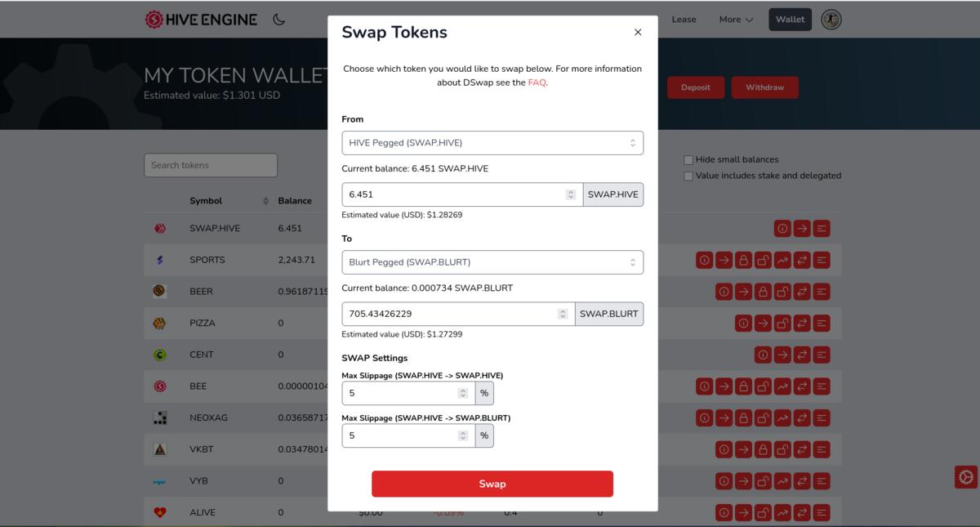Show info for the VYB token

point(724,481)
